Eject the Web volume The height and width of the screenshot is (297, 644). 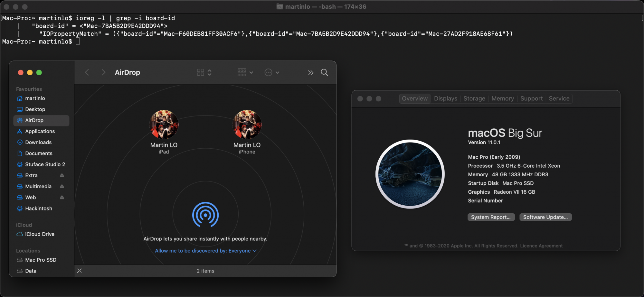(x=62, y=197)
